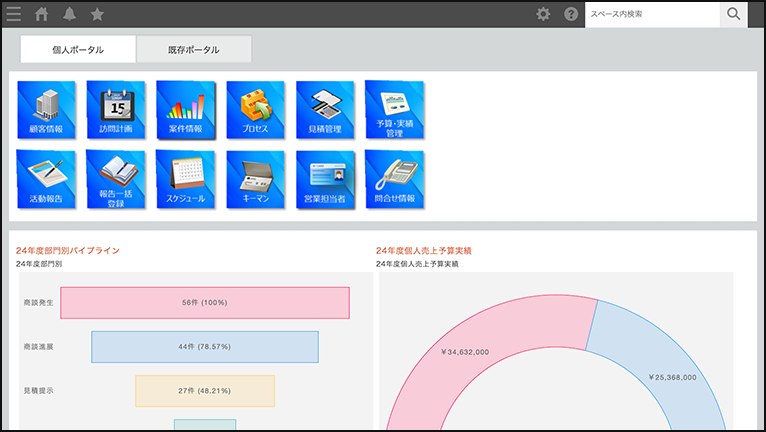Open the 案件情報 chart tile
Screen dimensions: 766x432
coord(186,110)
